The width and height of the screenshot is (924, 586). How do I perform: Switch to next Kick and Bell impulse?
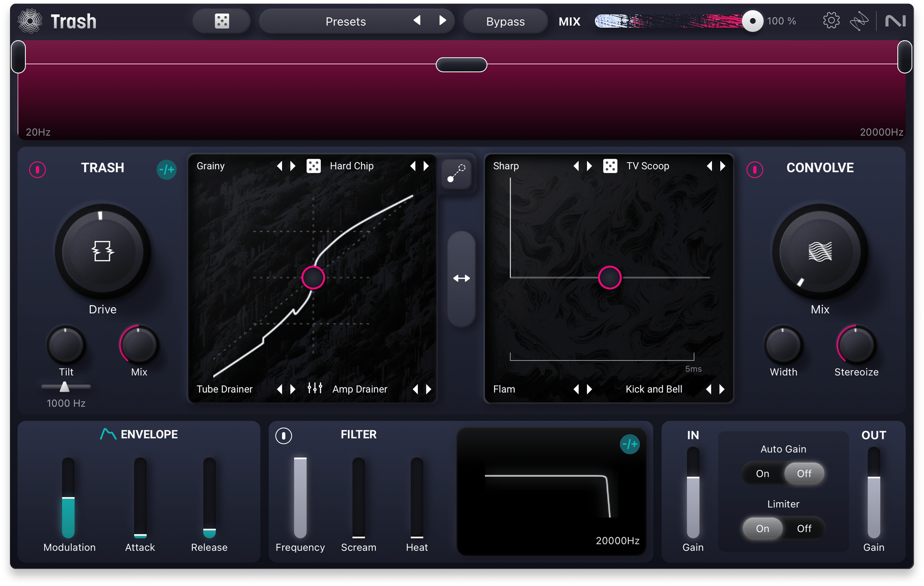pyautogui.click(x=722, y=389)
